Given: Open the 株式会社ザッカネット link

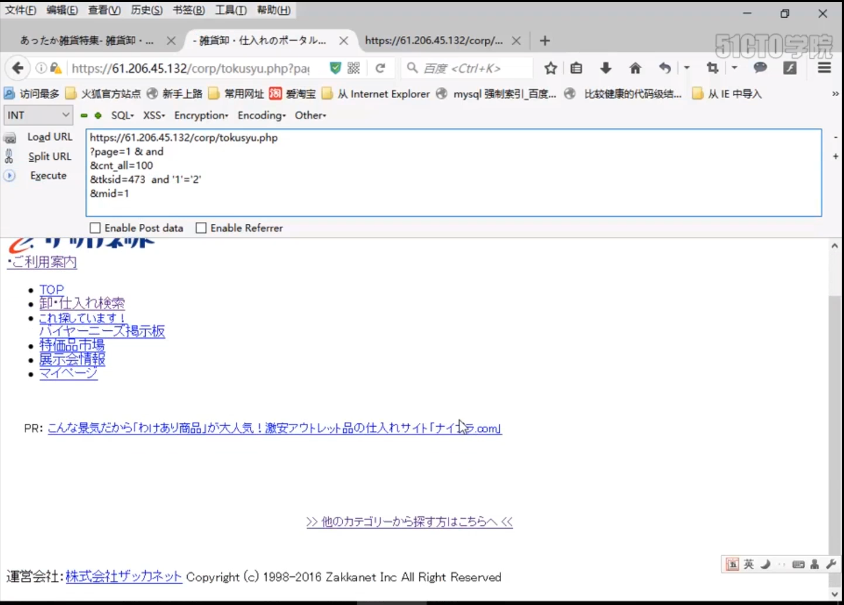Looking at the screenshot, I should 124,576.
